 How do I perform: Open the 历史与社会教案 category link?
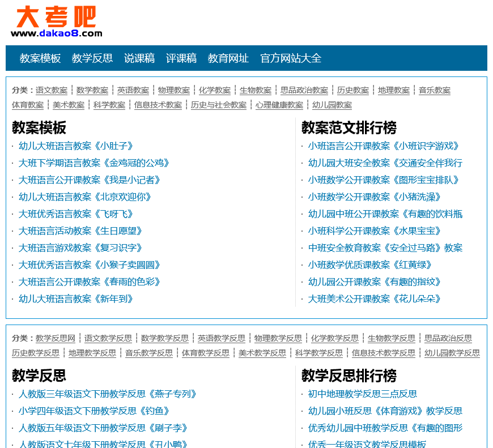[x=219, y=105]
